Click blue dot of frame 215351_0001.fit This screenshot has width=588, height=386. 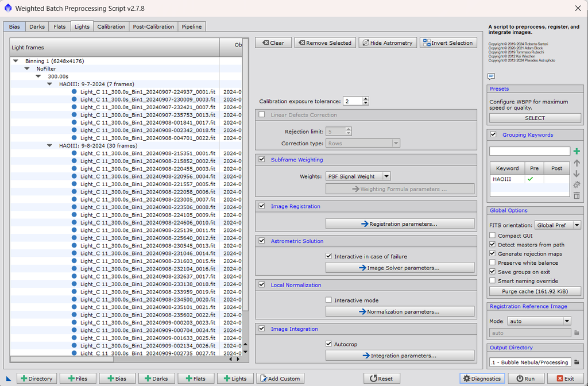pyautogui.click(x=74, y=153)
